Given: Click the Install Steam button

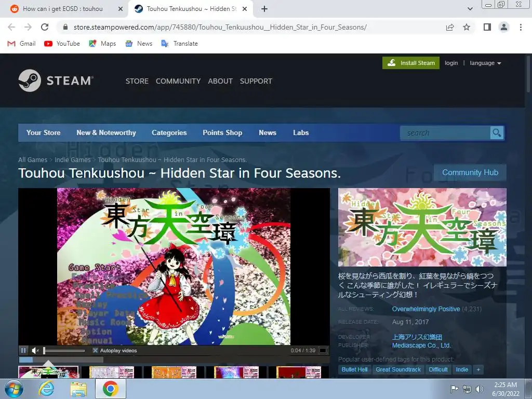Looking at the screenshot, I should 411,63.
